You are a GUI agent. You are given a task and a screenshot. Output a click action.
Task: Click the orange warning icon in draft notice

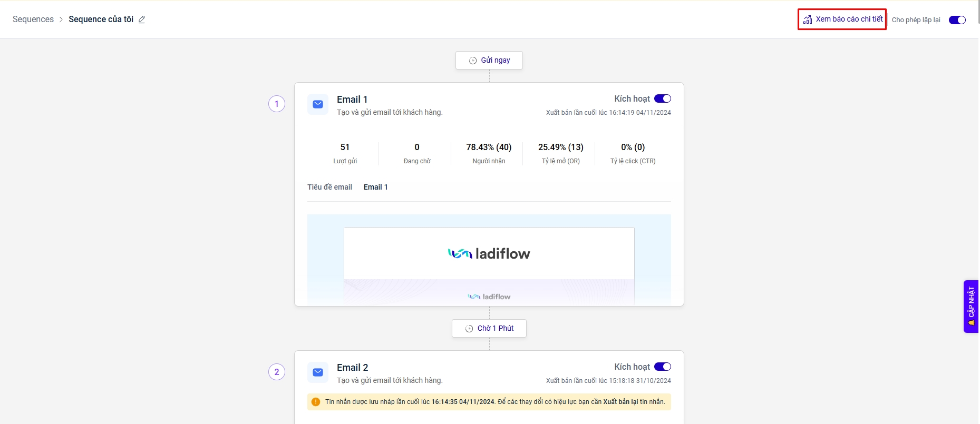316,402
